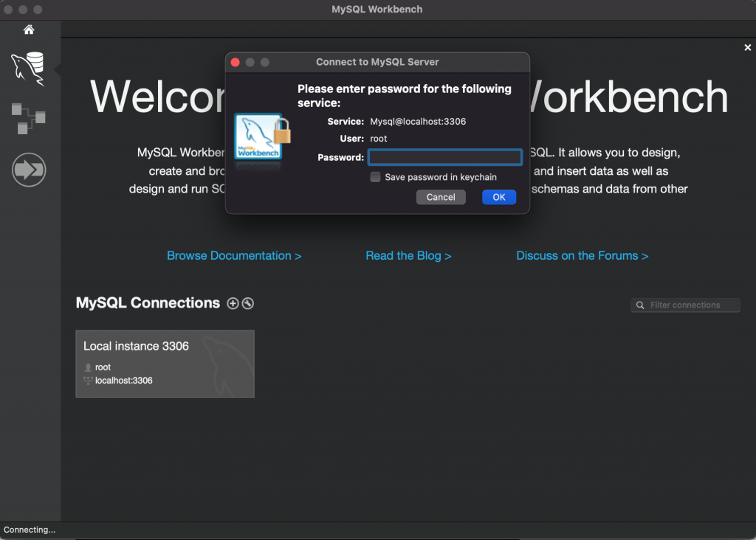This screenshot has width=756, height=540.
Task: Add a new MySQL connection plus icon
Action: click(x=233, y=303)
